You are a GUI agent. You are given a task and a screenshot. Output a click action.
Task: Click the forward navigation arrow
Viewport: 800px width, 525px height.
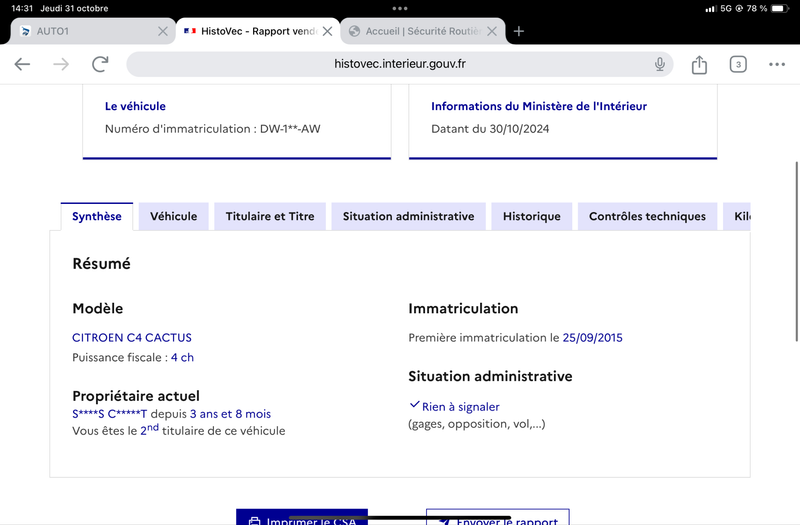point(61,64)
